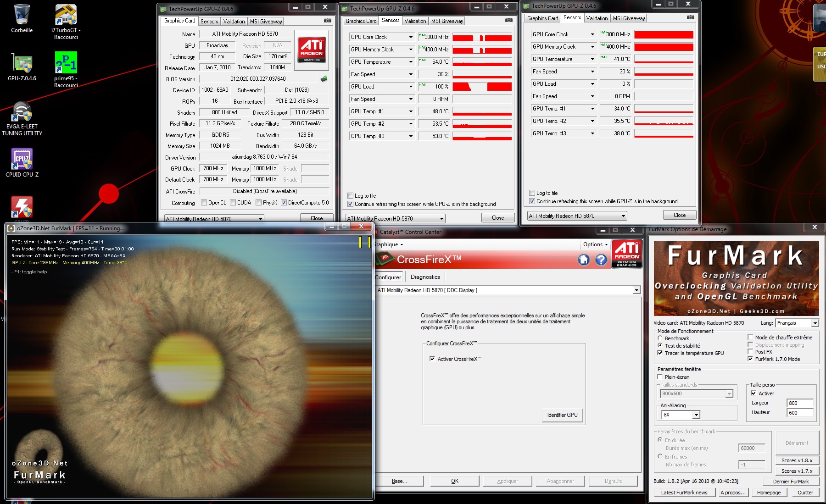Click the Identifier GPU button
Image resolution: width=826 pixels, height=504 pixels.
tap(563, 415)
